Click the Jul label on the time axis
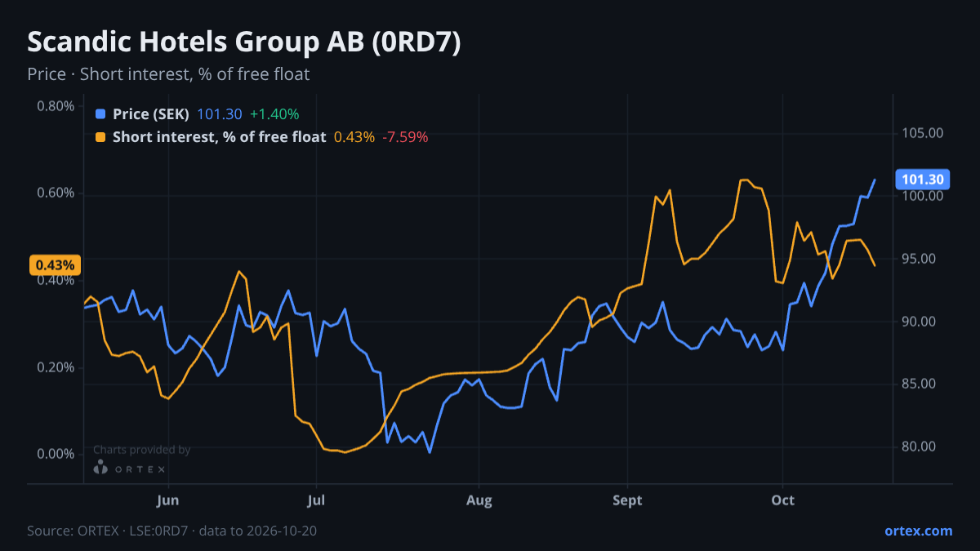Viewport: 980px width, 551px height. click(x=316, y=500)
